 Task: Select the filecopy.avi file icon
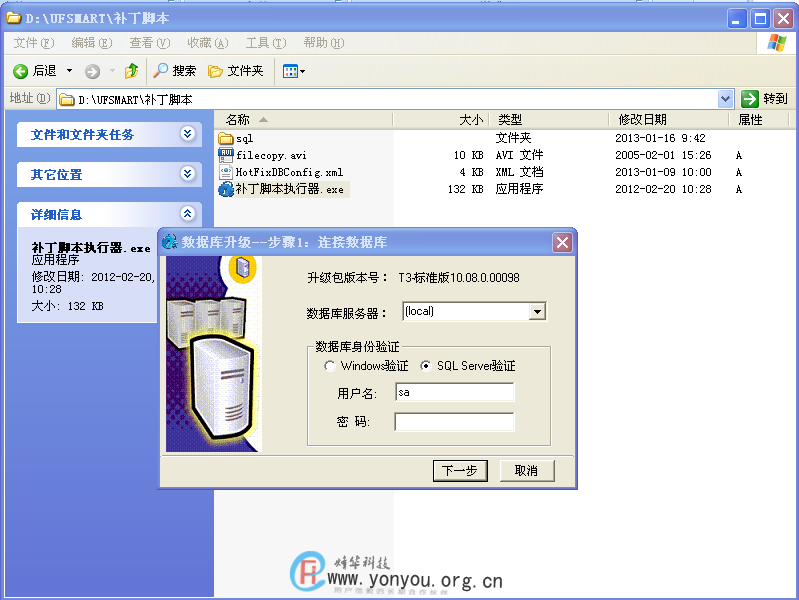point(225,155)
